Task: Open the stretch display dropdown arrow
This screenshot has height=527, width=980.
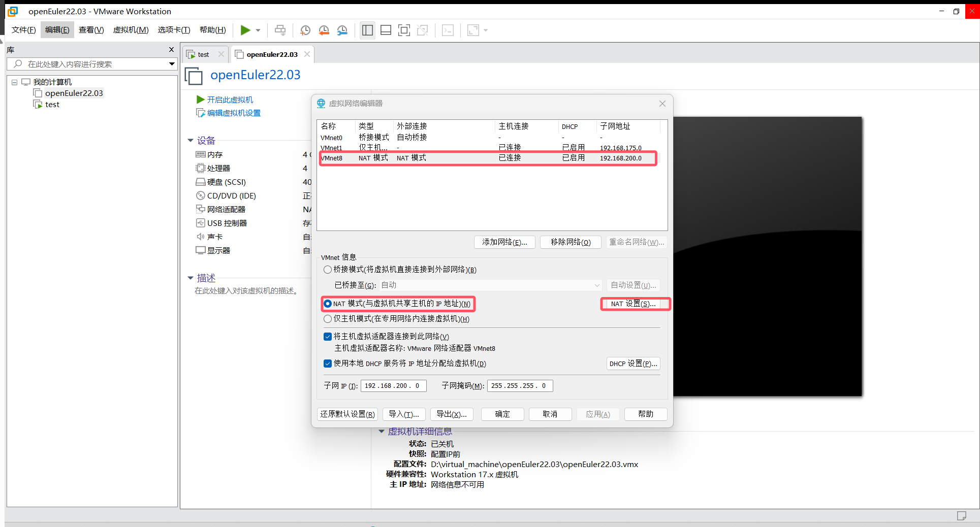Action: 486,30
